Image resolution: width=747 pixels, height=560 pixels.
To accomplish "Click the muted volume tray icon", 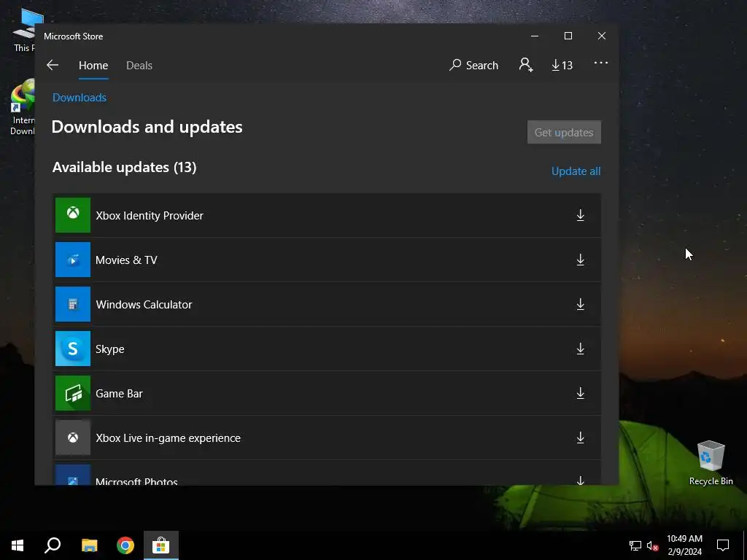I will 652,545.
